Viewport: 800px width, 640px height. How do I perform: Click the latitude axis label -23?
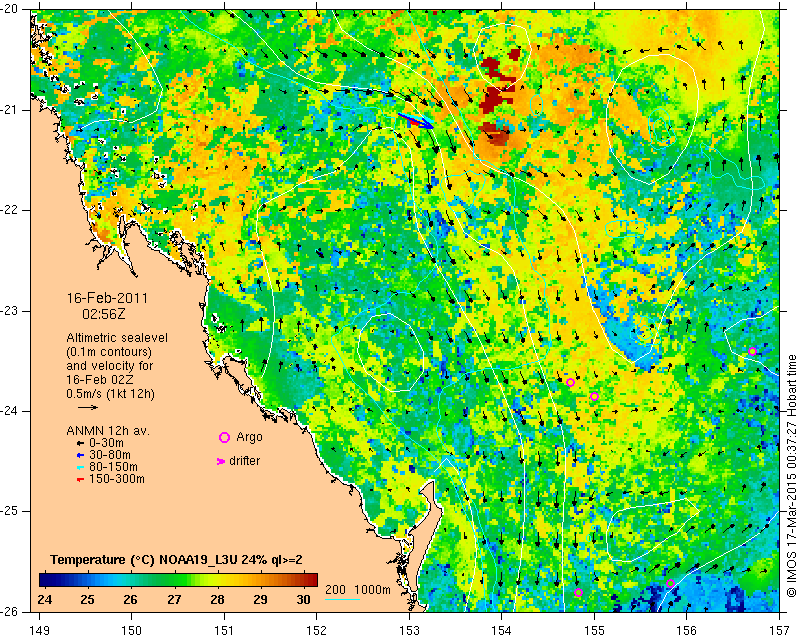click(11, 311)
